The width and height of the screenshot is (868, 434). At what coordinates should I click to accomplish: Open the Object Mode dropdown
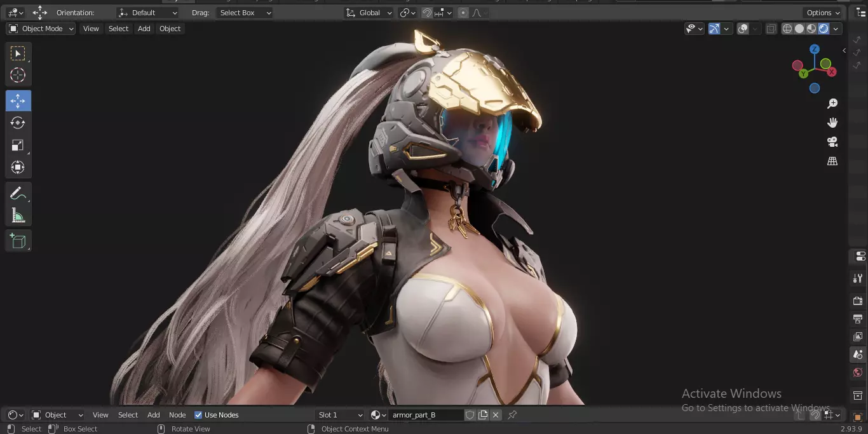[x=41, y=29]
